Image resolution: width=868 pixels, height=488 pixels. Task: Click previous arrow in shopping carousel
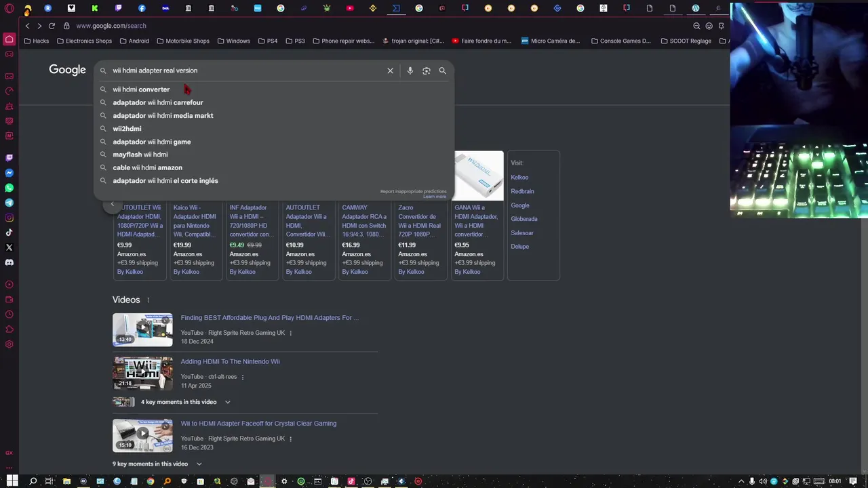point(113,204)
